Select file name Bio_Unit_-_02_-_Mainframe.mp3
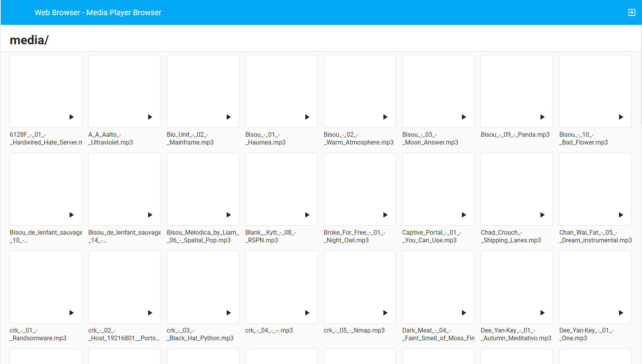This screenshot has height=364, width=642. point(190,139)
